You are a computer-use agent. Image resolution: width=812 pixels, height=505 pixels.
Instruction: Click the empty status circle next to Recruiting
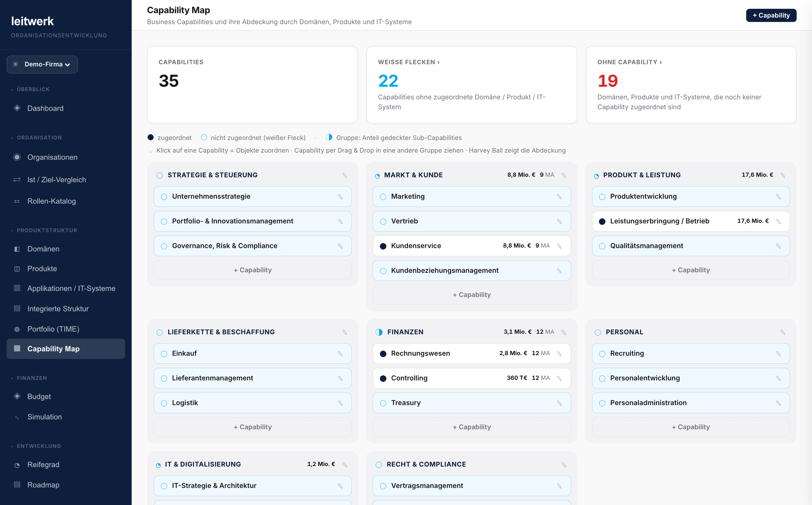(x=602, y=354)
